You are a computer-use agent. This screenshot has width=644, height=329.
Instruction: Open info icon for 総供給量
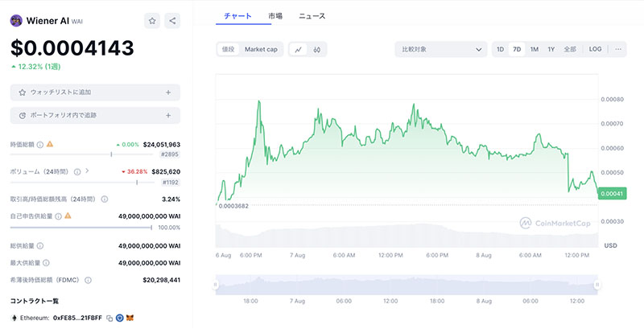[x=39, y=245]
